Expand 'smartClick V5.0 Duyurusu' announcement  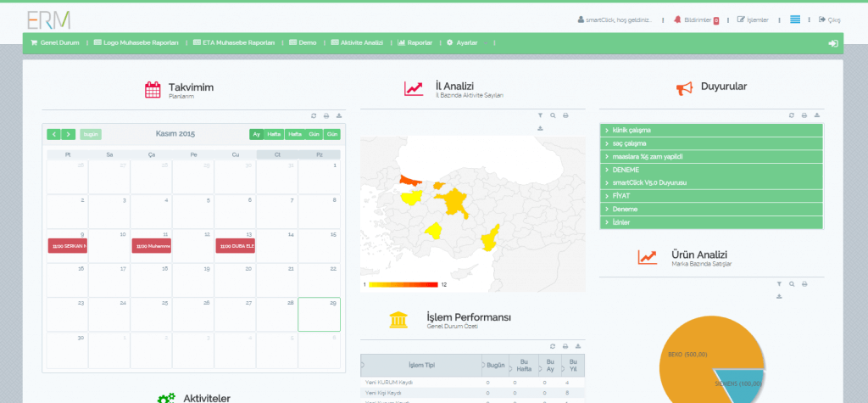pos(711,182)
